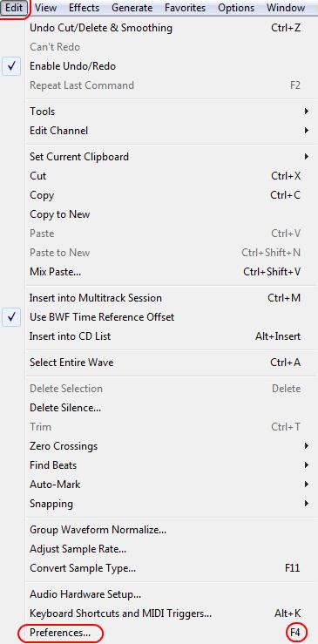Screen dimensions: 318x644
Task: Open the Snapping submenu
Action: coord(166,504)
